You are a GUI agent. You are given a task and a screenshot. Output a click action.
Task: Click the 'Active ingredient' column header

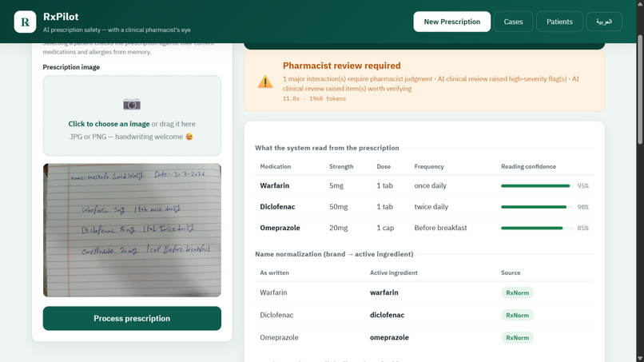pyautogui.click(x=393, y=272)
